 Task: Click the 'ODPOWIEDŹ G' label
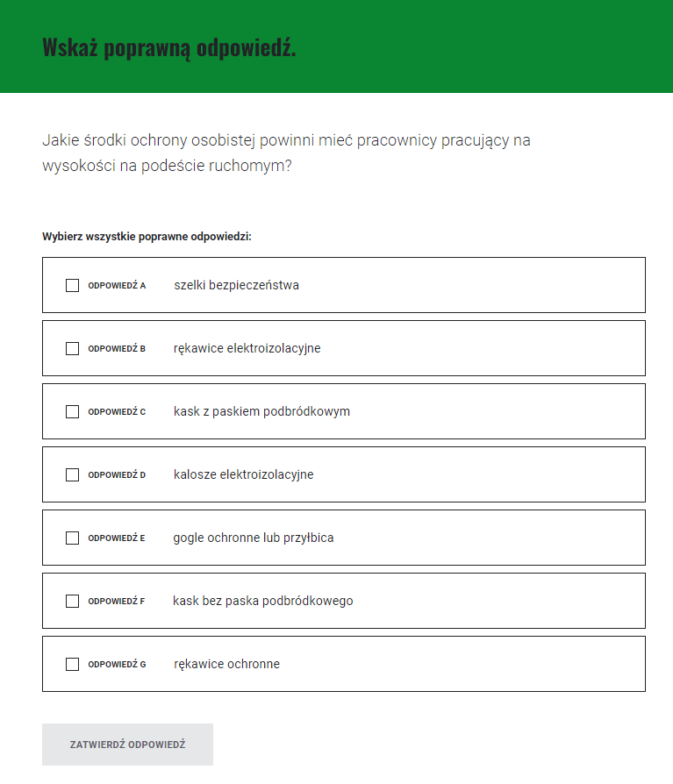[117, 664]
